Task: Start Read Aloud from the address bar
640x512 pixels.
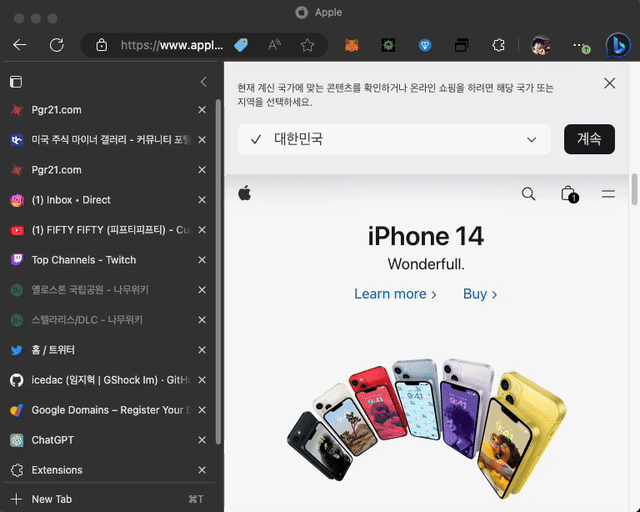Action: pyautogui.click(x=274, y=45)
